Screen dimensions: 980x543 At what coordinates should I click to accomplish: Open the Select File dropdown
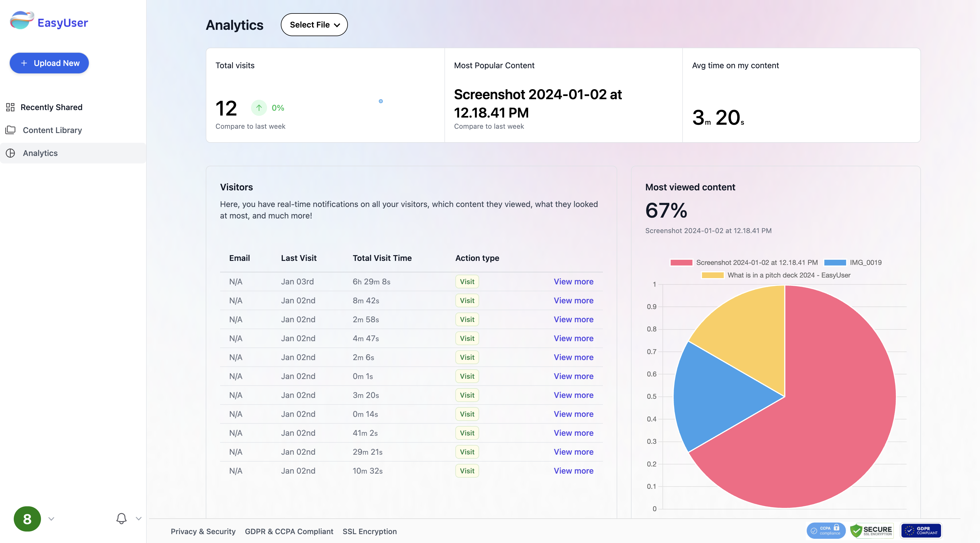pos(314,24)
